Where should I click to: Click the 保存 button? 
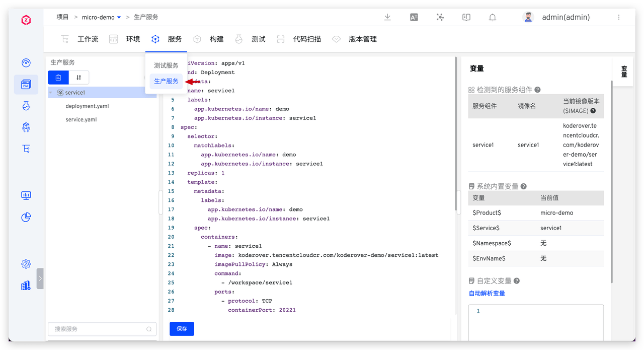pos(182,328)
